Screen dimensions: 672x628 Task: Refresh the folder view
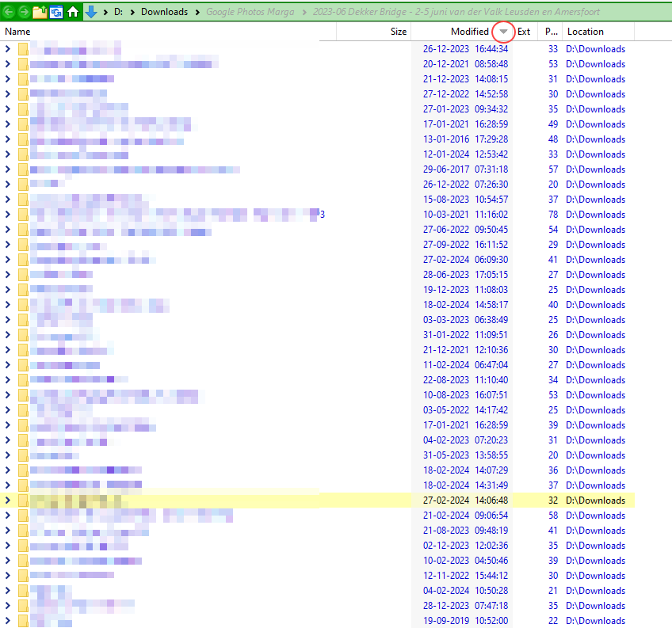coord(56,12)
